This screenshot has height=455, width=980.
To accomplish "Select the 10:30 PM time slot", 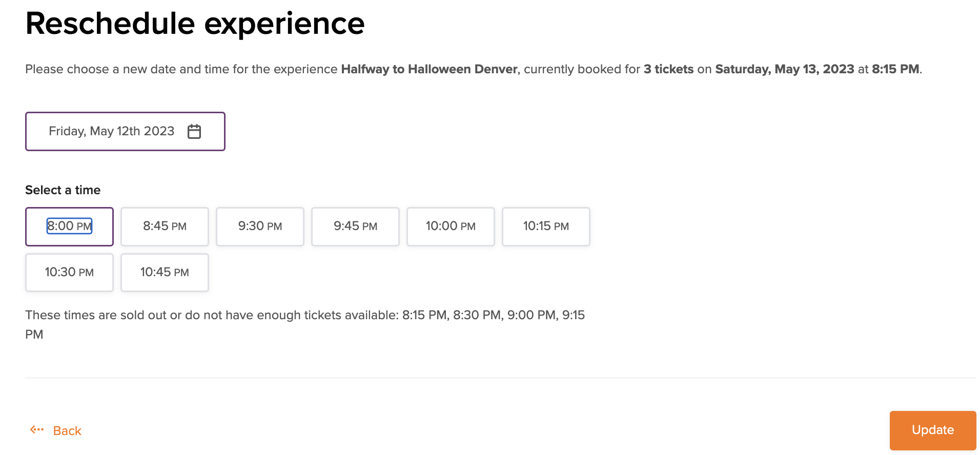I will 69,273.
